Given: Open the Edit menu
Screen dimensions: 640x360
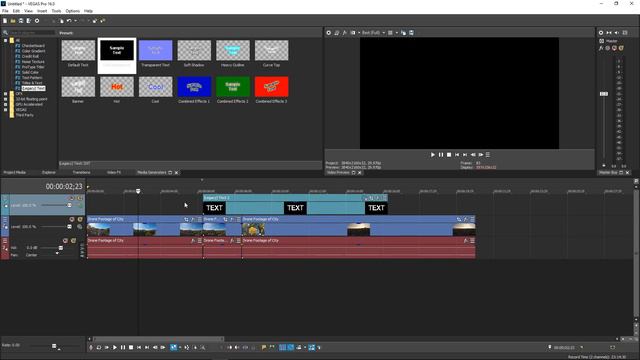Looking at the screenshot, I should point(16,11).
